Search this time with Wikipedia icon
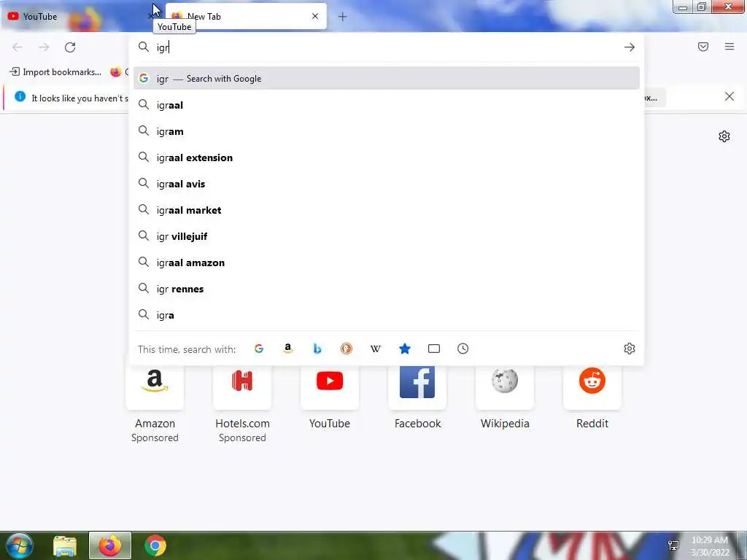Viewport: 747px width, 560px height. pyautogui.click(x=376, y=349)
